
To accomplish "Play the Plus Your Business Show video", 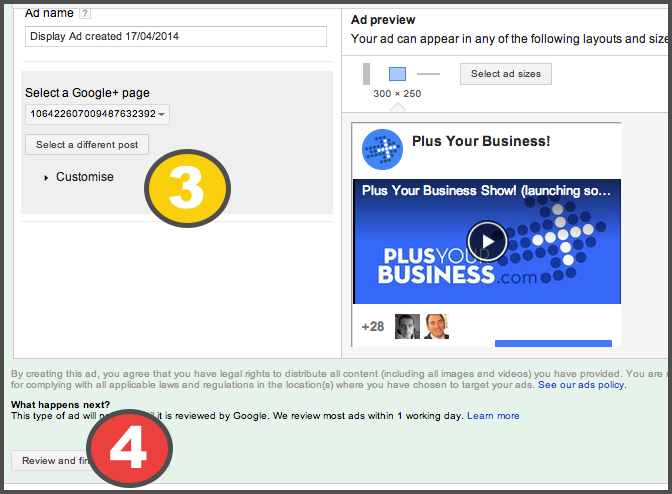I will [x=487, y=242].
